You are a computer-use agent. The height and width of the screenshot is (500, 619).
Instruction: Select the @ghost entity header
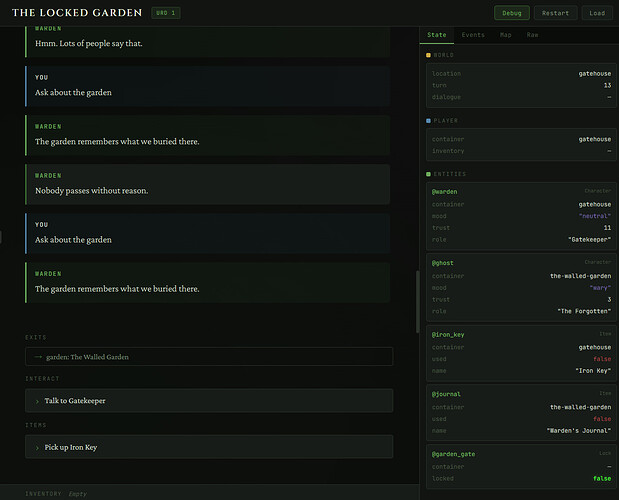pos(442,262)
